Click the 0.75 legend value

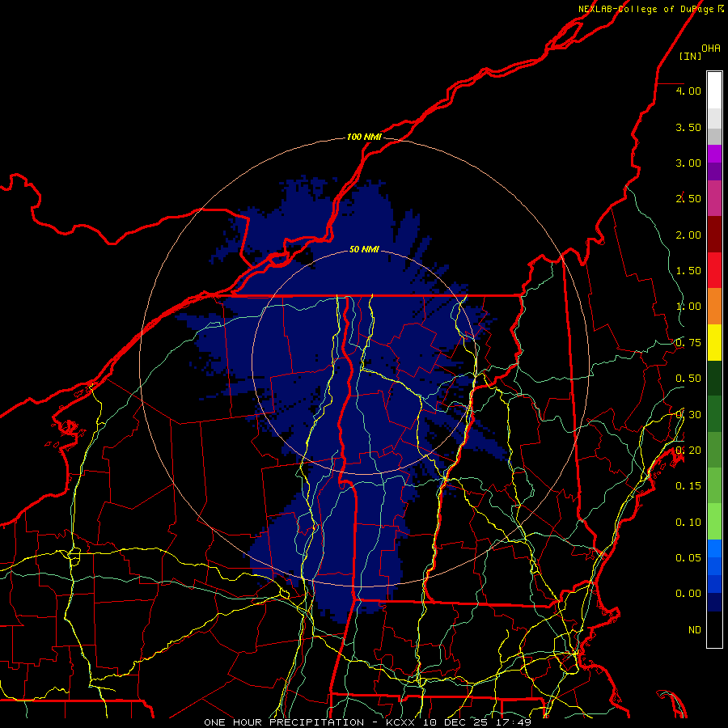(x=688, y=343)
